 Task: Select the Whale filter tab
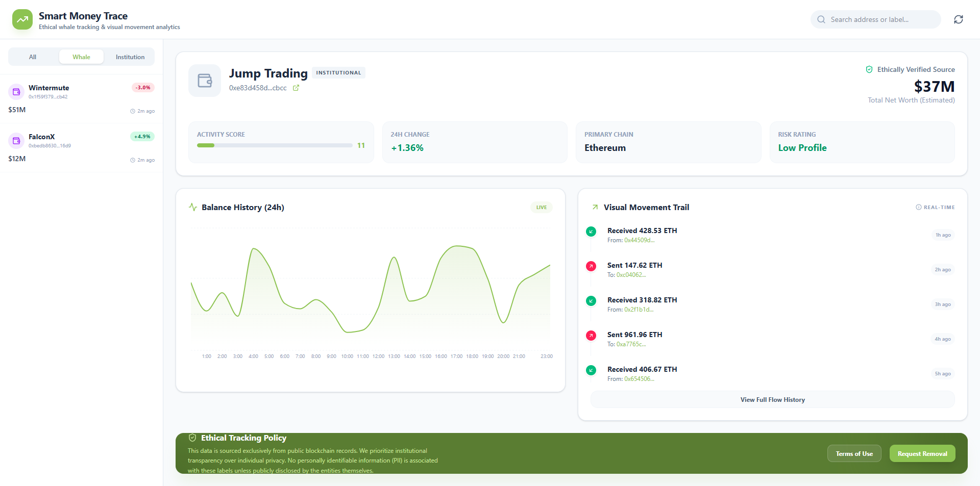81,57
